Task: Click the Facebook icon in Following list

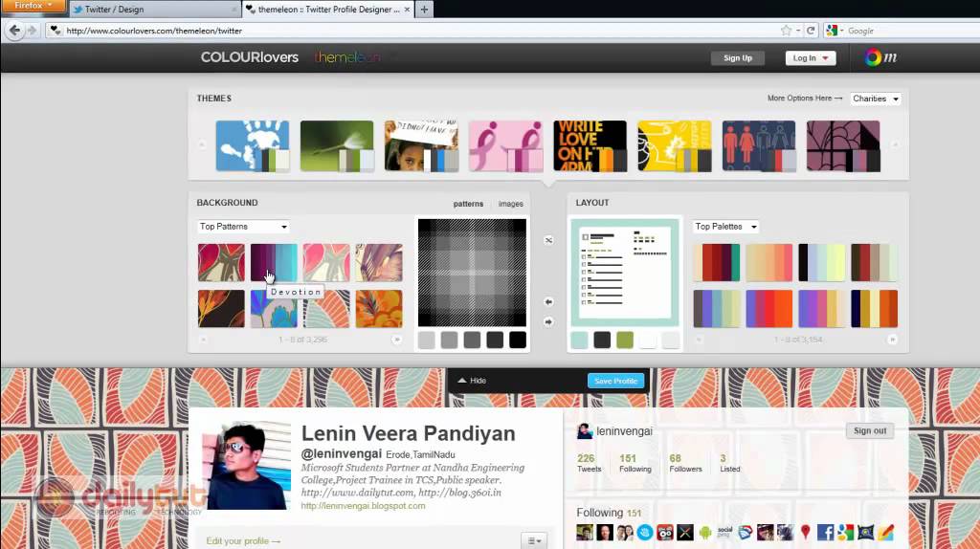Action: [825, 532]
